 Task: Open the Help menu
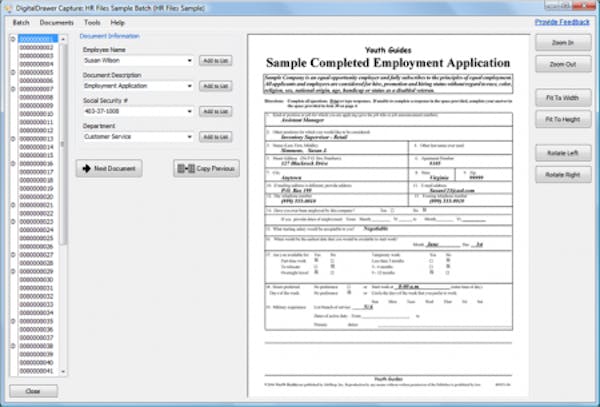point(117,23)
